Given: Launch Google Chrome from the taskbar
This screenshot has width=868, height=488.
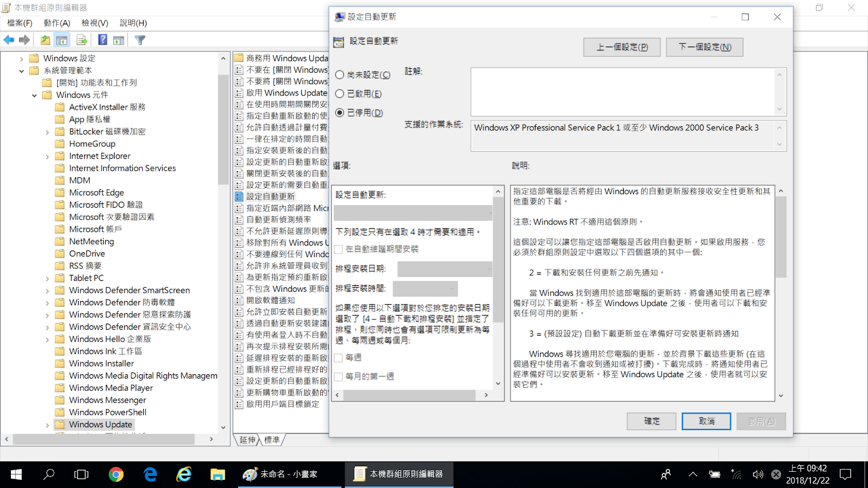Looking at the screenshot, I should coord(116,474).
